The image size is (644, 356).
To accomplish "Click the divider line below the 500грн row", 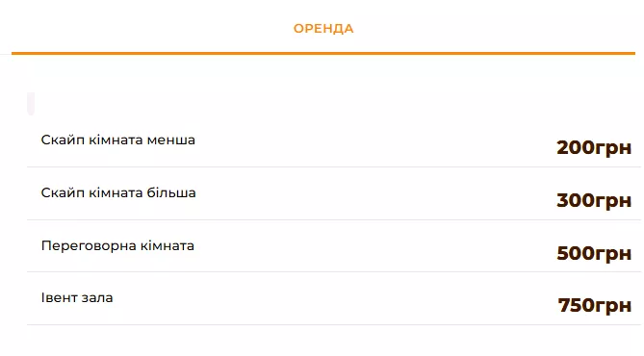I will point(333,271).
